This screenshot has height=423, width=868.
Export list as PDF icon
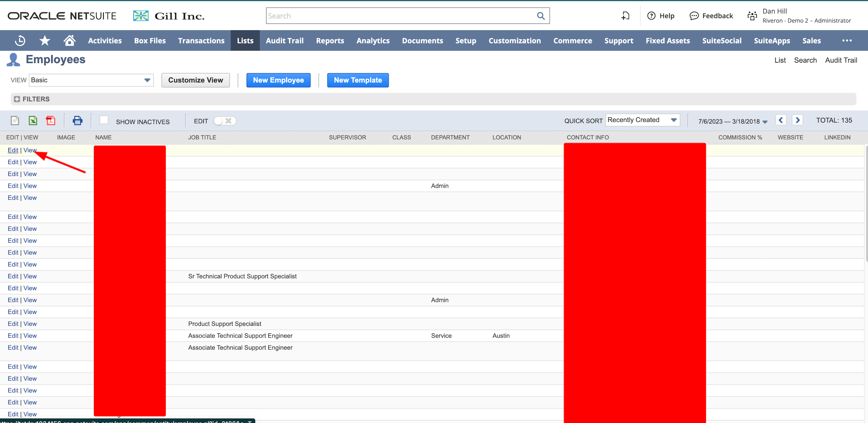(x=50, y=120)
